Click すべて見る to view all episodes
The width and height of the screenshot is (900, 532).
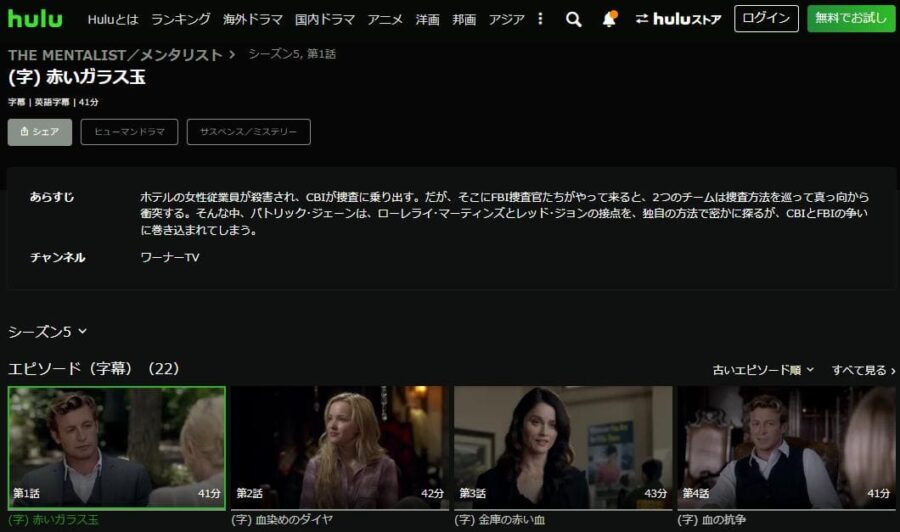pos(863,370)
